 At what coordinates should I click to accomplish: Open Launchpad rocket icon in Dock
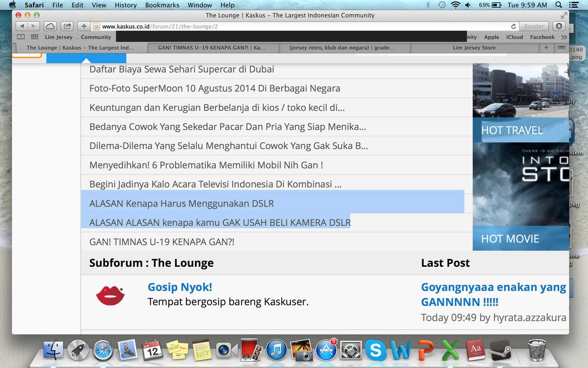click(79, 351)
